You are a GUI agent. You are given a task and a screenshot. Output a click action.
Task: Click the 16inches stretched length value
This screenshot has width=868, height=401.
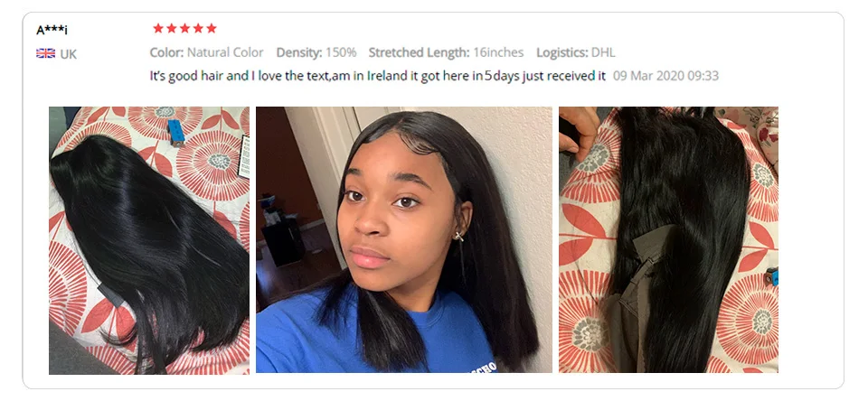coord(498,52)
